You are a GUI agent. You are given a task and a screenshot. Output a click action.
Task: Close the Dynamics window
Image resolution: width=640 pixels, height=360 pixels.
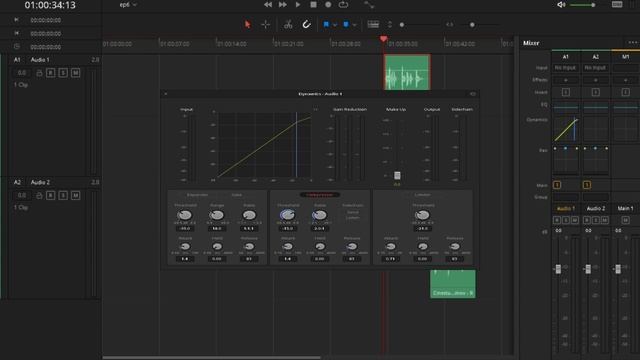click(166, 94)
